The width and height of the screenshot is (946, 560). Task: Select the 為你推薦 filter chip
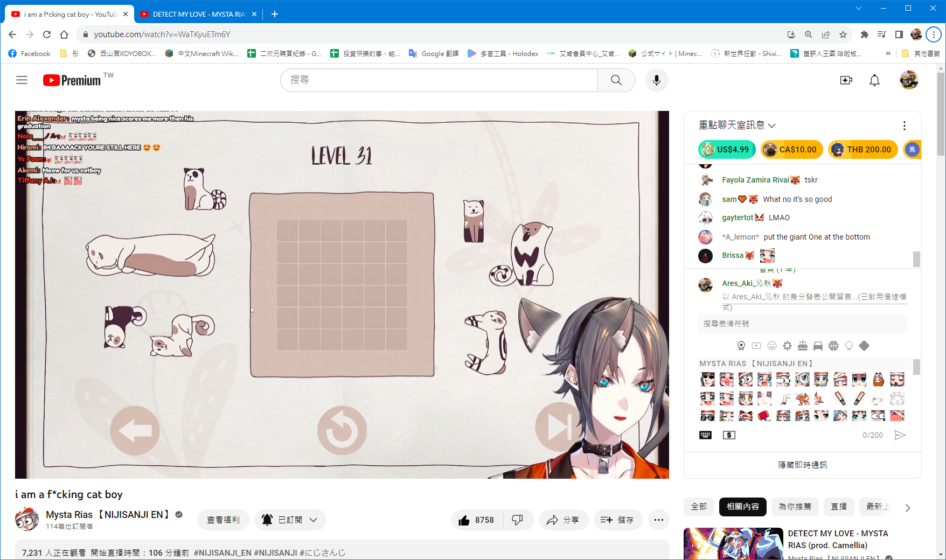click(795, 507)
